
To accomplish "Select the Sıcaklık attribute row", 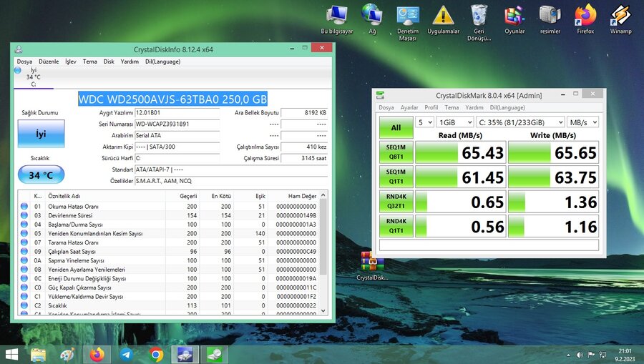I will [x=168, y=306].
